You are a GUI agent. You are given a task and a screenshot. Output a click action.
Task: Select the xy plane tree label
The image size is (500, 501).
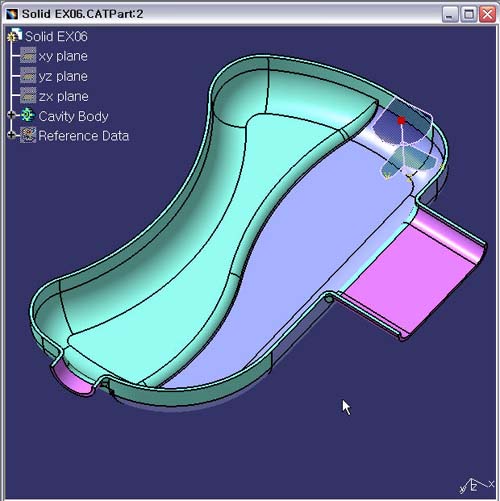[63, 56]
